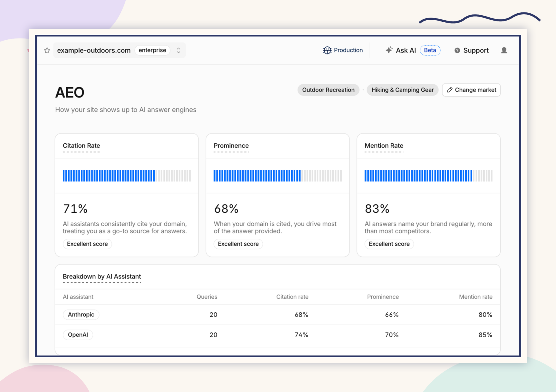Screen dimensions: 556x392
Task: Select the Hiking & Camping Gear tag
Action: (x=403, y=90)
